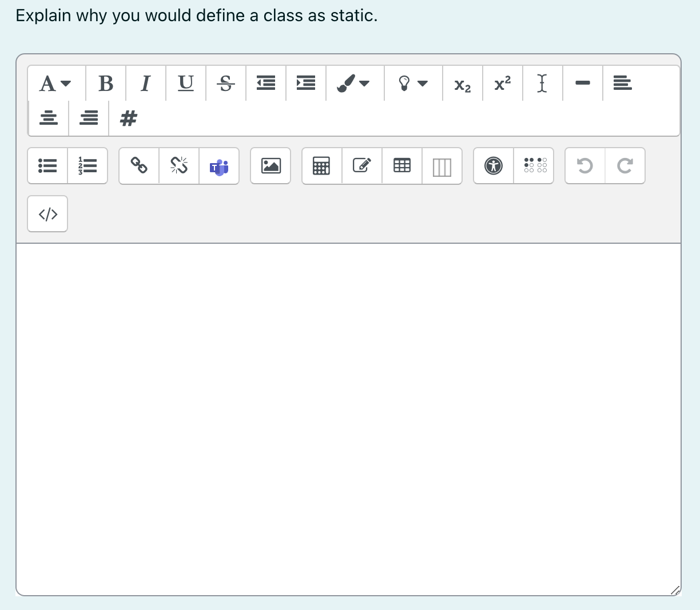Center align the text
700x610 pixels.
49,118
